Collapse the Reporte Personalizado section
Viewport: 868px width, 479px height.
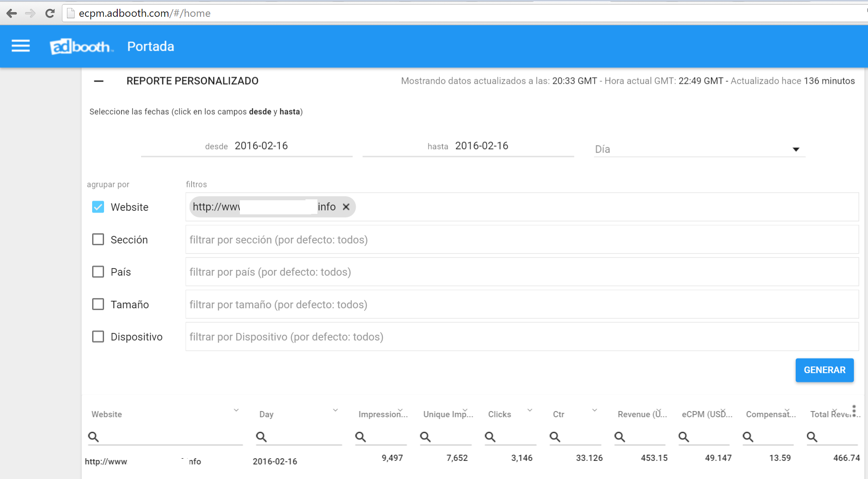tap(99, 81)
